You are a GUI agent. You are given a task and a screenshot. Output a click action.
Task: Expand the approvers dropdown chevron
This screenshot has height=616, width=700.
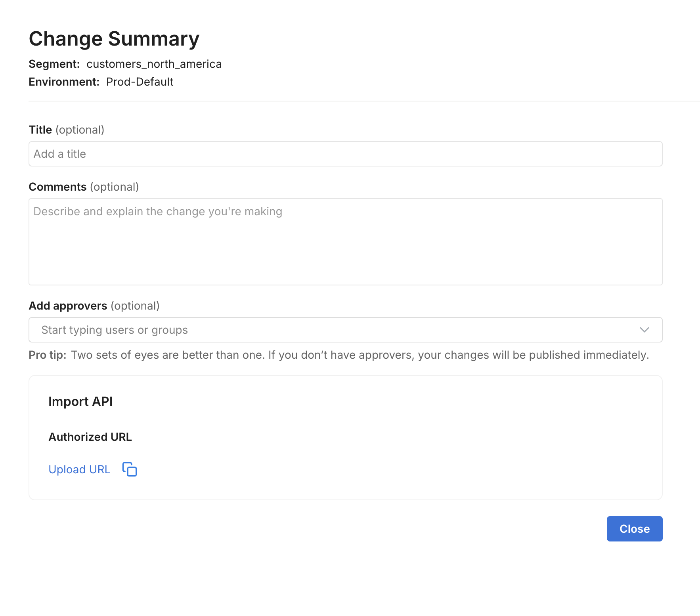pos(644,330)
